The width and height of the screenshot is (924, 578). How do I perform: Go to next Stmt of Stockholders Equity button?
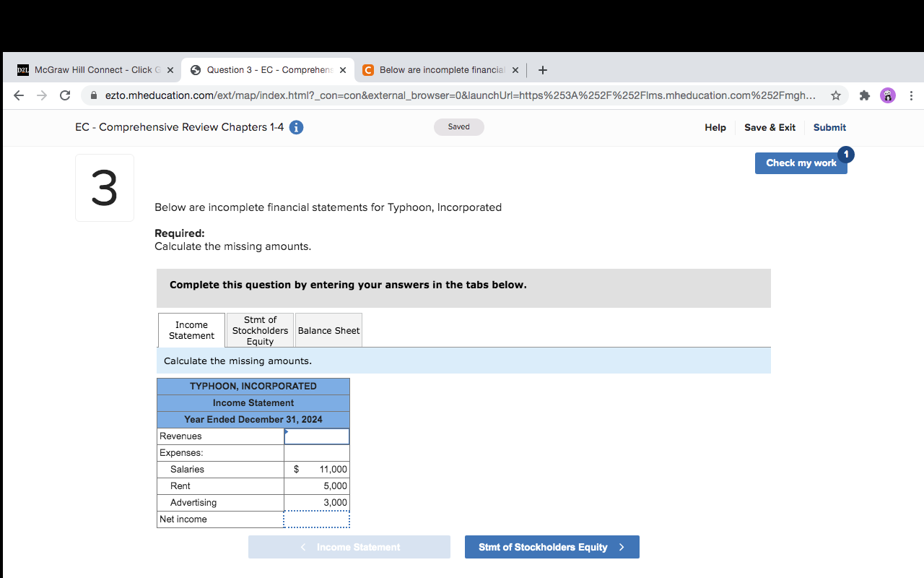point(552,547)
